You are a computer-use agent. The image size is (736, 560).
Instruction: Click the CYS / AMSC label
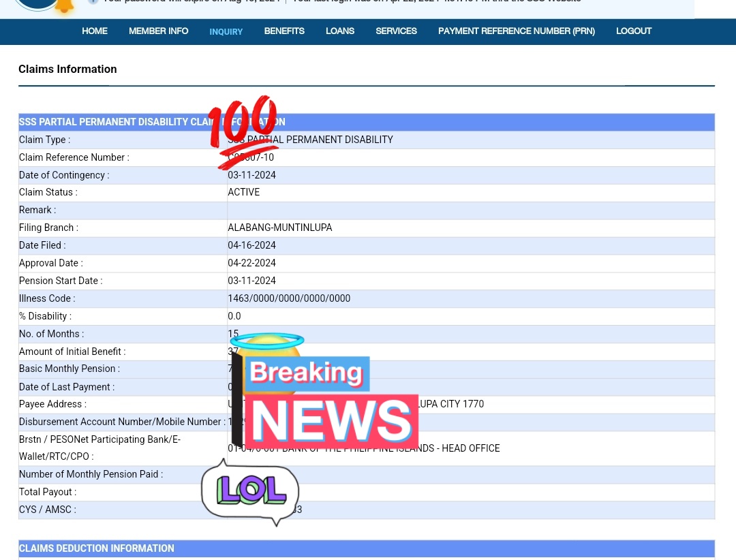click(x=48, y=510)
